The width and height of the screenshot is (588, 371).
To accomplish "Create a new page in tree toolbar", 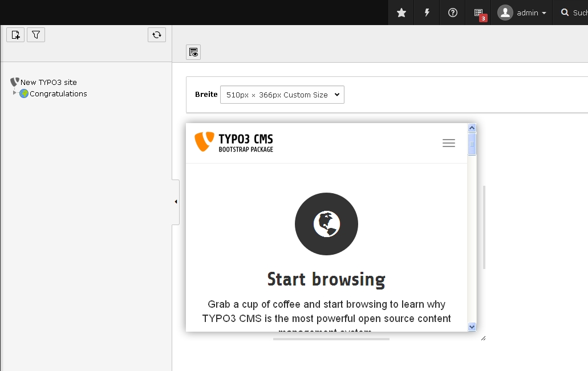I will click(x=15, y=35).
